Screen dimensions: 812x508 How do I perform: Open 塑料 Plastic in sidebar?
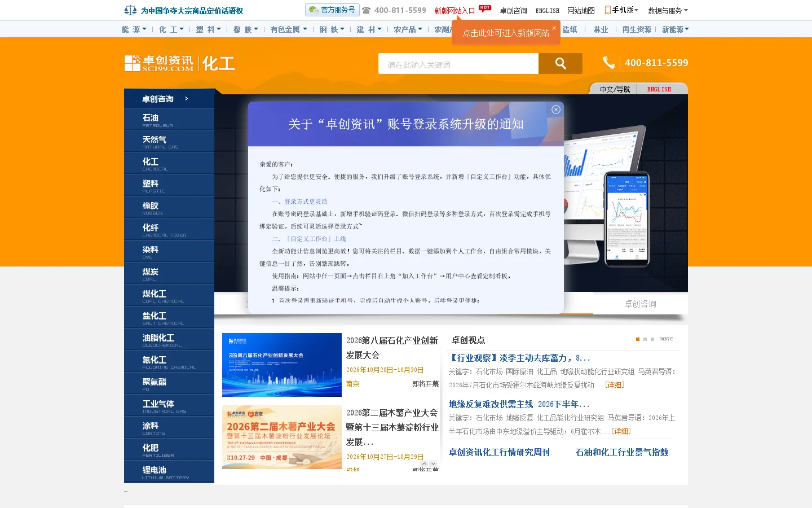tap(169, 185)
